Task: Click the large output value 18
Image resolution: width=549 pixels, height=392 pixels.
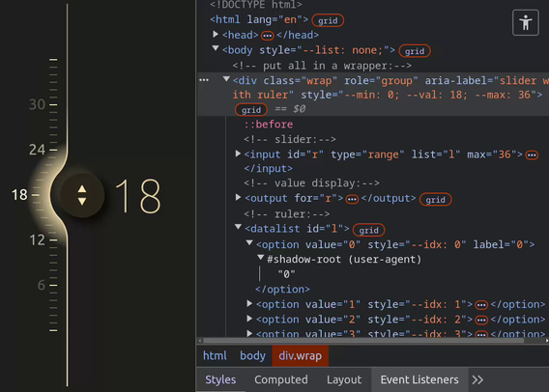Action: pos(138,196)
